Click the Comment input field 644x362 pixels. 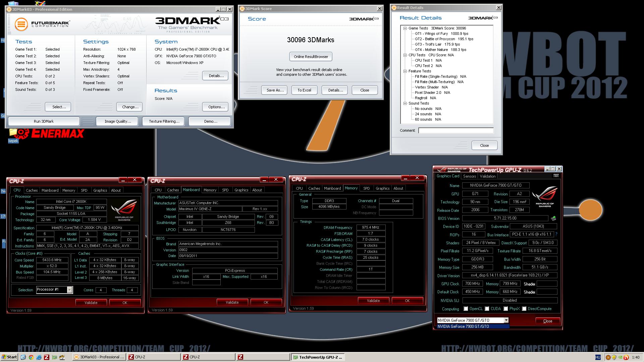click(455, 130)
